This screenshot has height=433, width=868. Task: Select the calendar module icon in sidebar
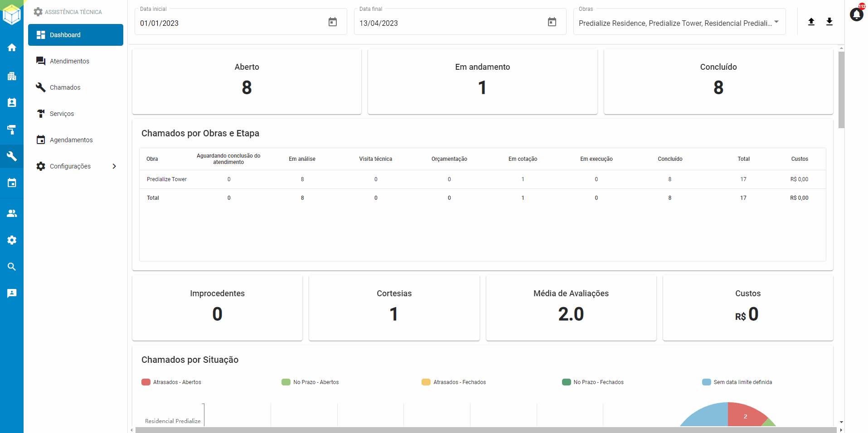coord(12,183)
